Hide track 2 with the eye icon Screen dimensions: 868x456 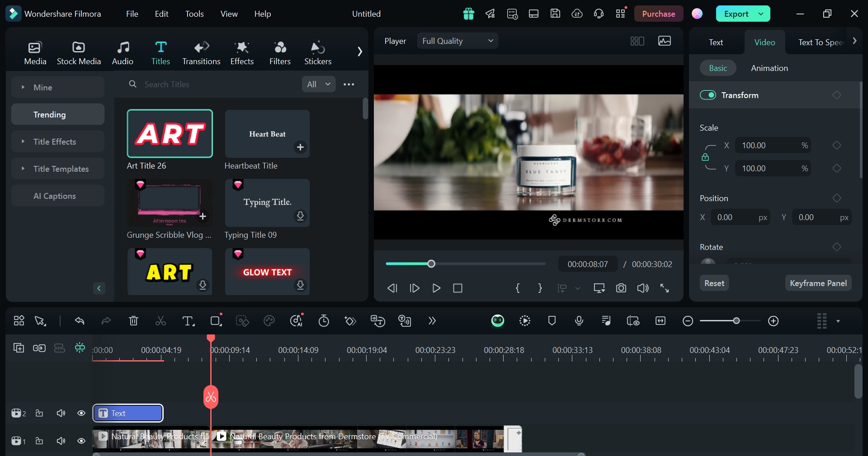click(x=81, y=413)
